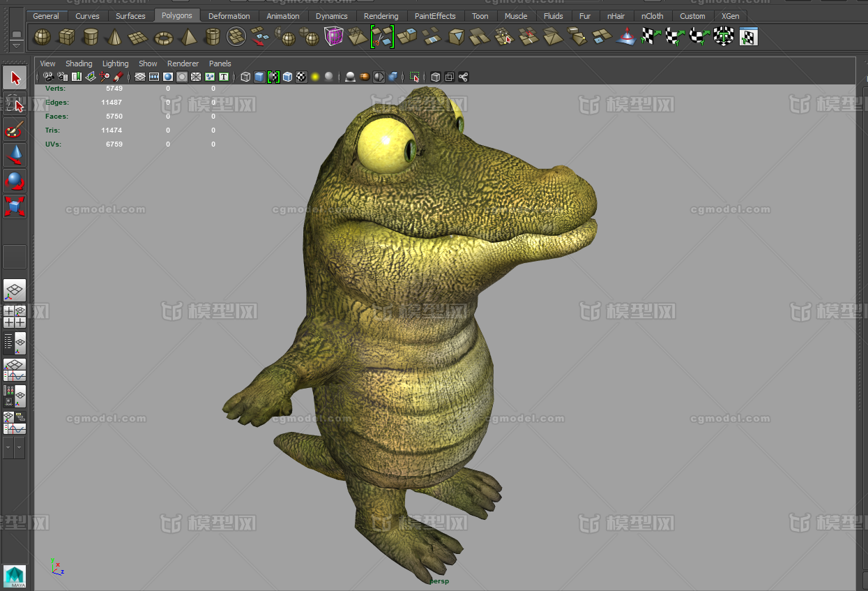Viewport: 868px width, 591px height.
Task: Activate the Paint Selection tool
Action: (x=15, y=130)
